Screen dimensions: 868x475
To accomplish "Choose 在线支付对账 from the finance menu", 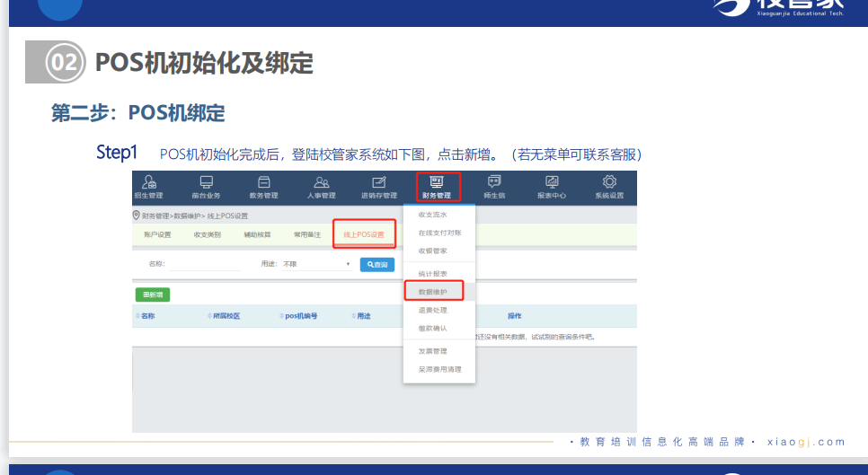I will pyautogui.click(x=439, y=233).
